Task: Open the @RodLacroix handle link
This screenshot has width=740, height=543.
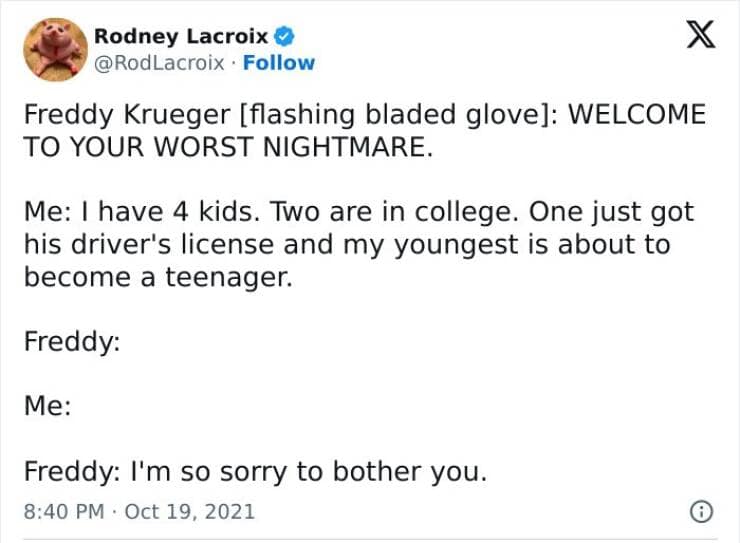Action: tap(158, 63)
